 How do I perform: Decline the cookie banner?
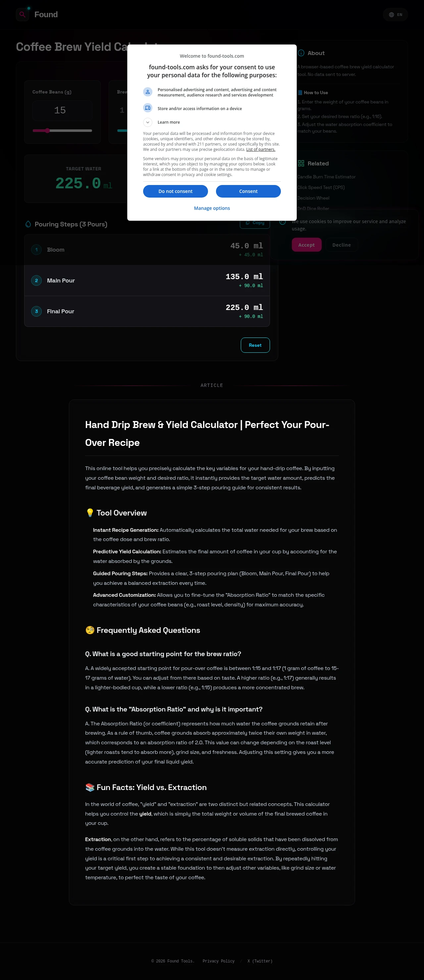point(341,245)
